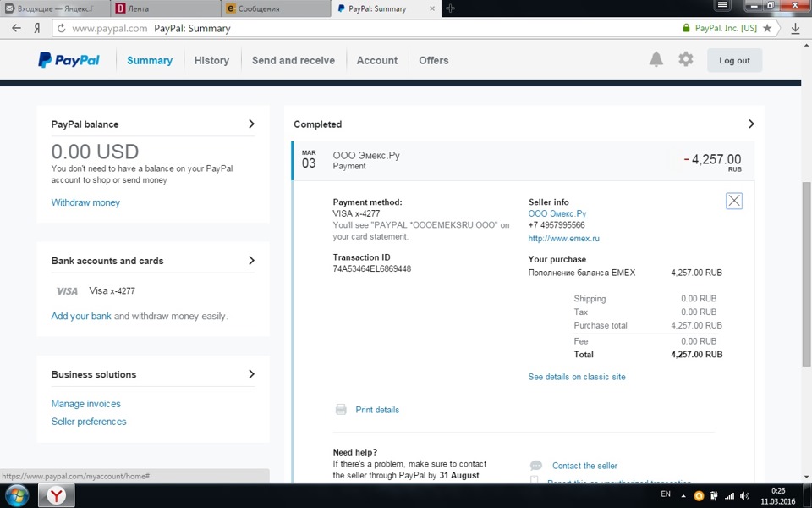Open the Account tab
This screenshot has width=812, height=508.
(x=377, y=60)
